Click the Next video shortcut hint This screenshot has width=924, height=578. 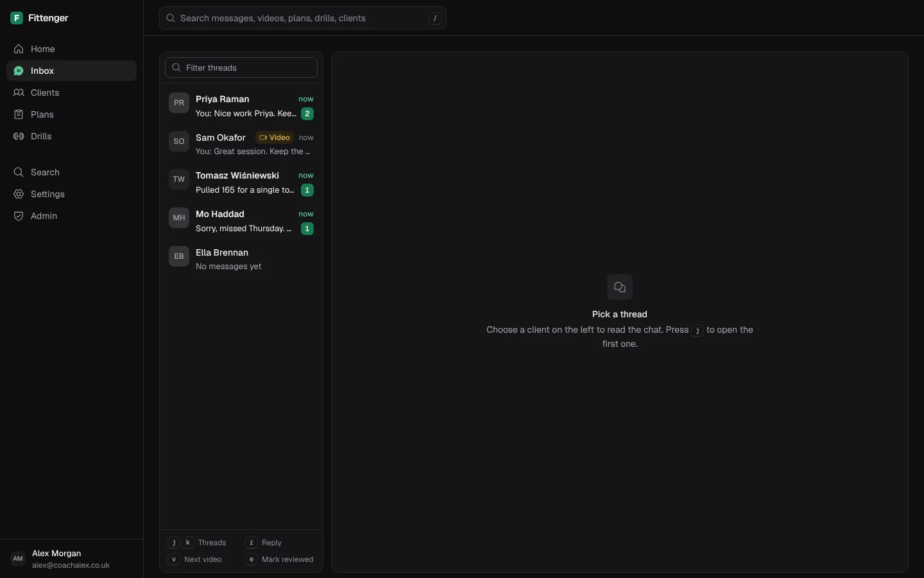tap(195, 559)
